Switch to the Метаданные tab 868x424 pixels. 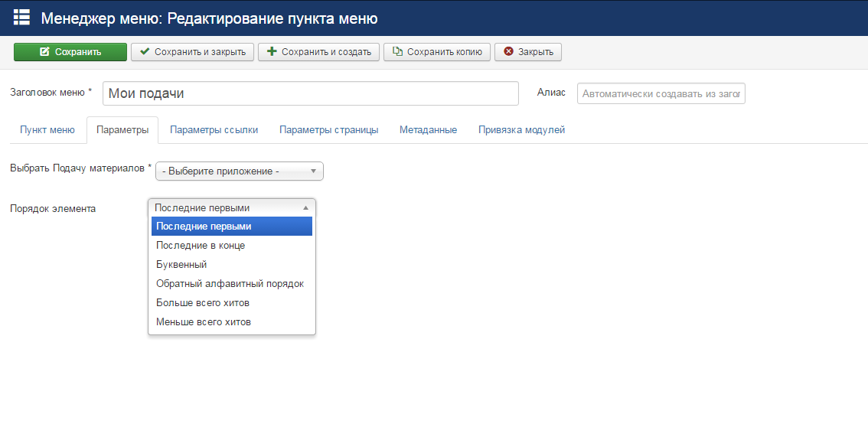[x=428, y=130]
